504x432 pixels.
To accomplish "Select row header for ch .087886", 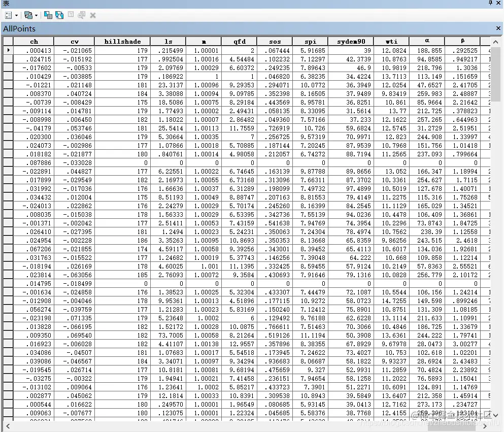I will click(8, 162).
